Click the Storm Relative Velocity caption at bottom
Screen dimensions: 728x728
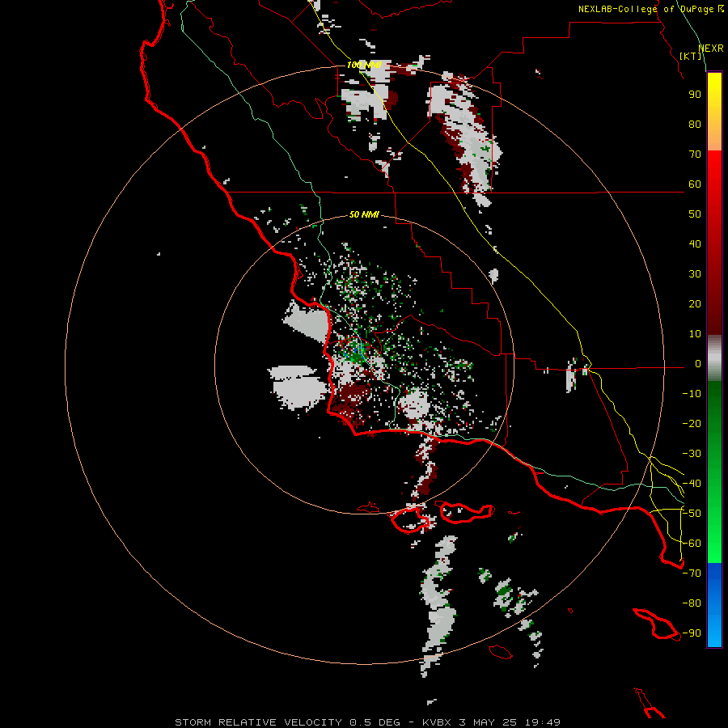(367, 722)
